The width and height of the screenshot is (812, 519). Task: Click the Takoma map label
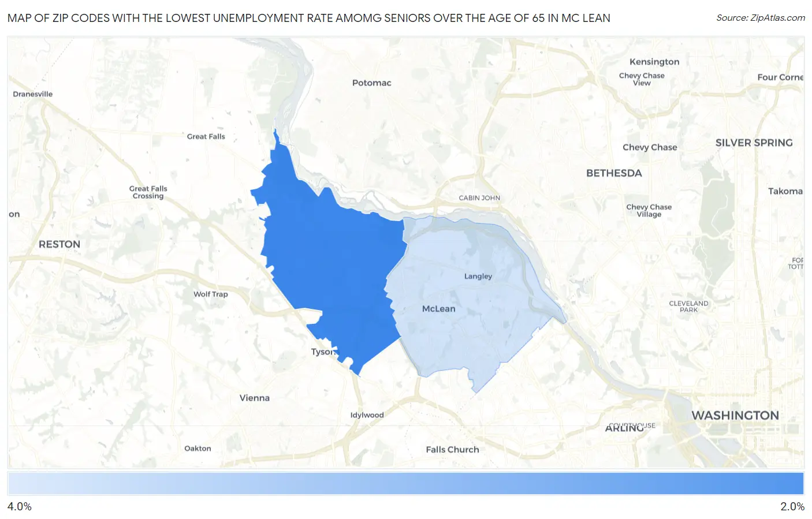click(x=785, y=191)
